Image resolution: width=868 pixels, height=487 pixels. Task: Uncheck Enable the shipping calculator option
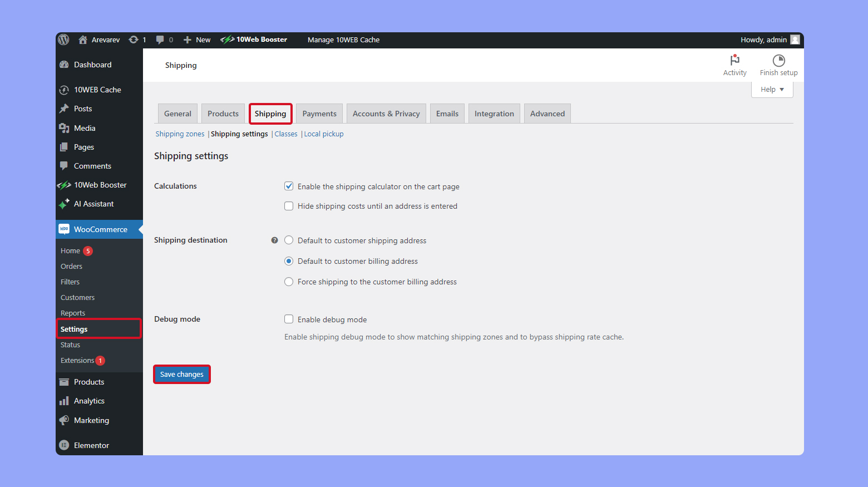pyautogui.click(x=289, y=186)
